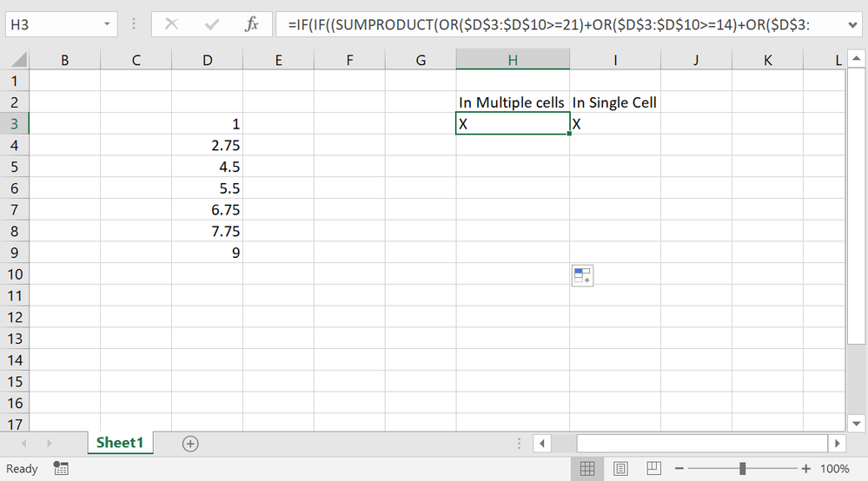Click the zoom in plus button

[806, 469]
